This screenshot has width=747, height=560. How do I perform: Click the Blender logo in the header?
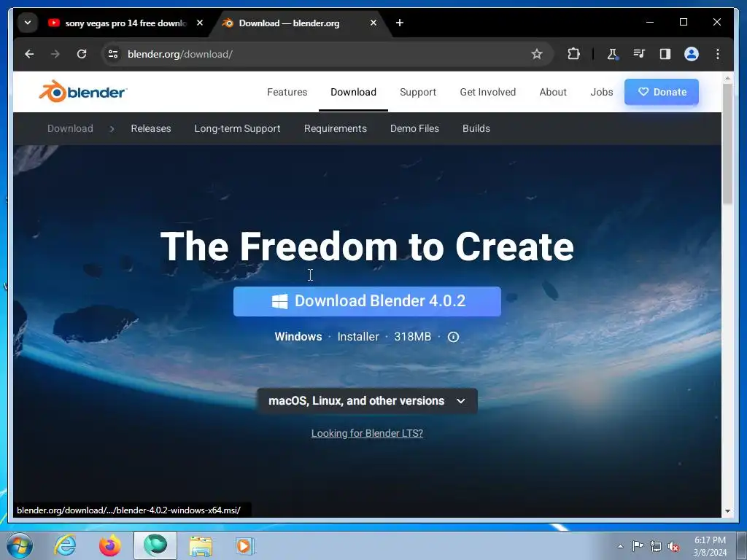point(83,91)
